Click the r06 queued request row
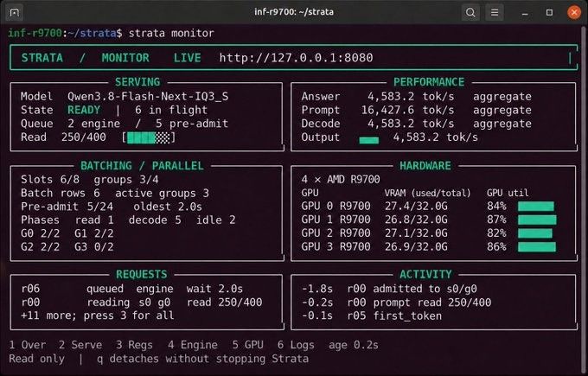 (x=132, y=289)
